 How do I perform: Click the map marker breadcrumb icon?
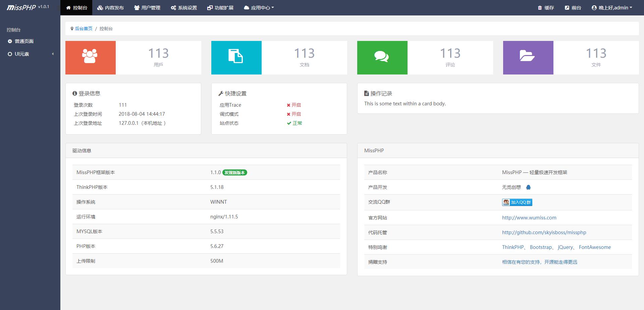pos(72,29)
